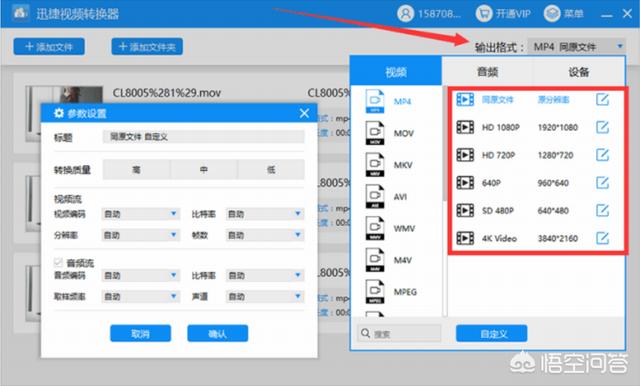Close the 参数设置 dialog
This screenshot has height=386, width=640.
pyautogui.click(x=304, y=113)
